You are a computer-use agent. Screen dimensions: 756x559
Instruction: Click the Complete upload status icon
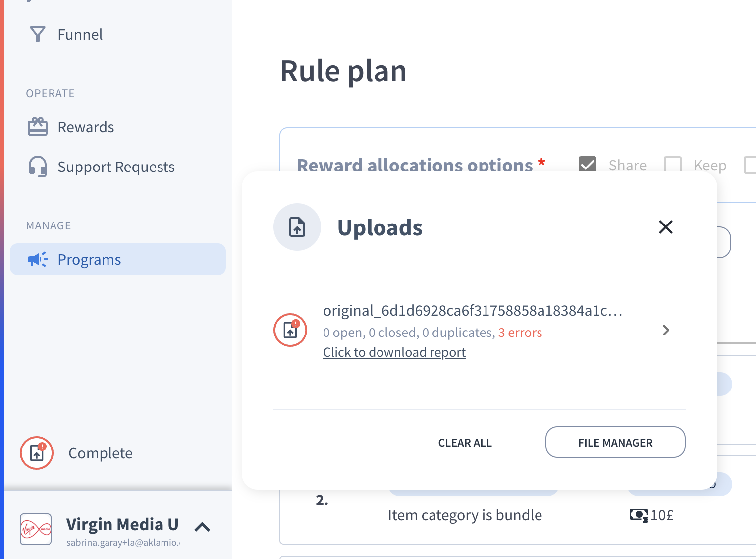37,453
